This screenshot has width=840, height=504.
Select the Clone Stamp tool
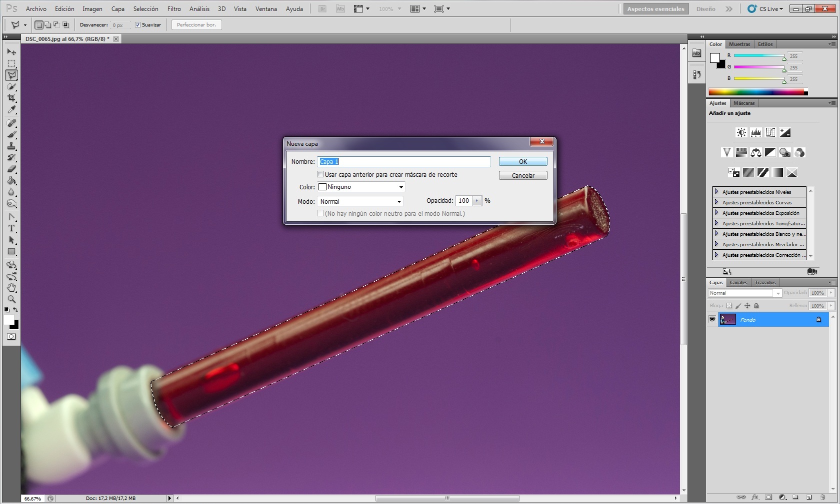tap(11, 146)
